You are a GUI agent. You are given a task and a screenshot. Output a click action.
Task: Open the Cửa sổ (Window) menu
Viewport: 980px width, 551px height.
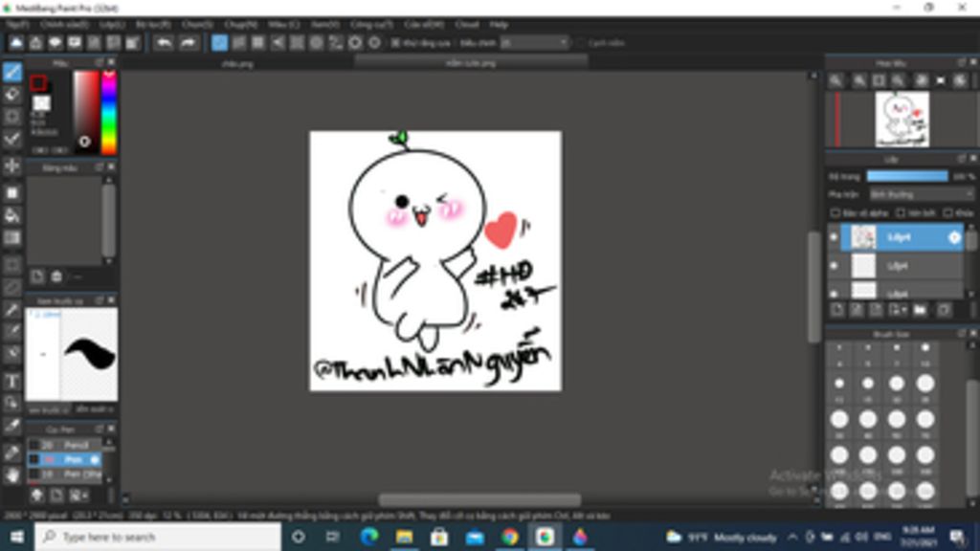[424, 24]
